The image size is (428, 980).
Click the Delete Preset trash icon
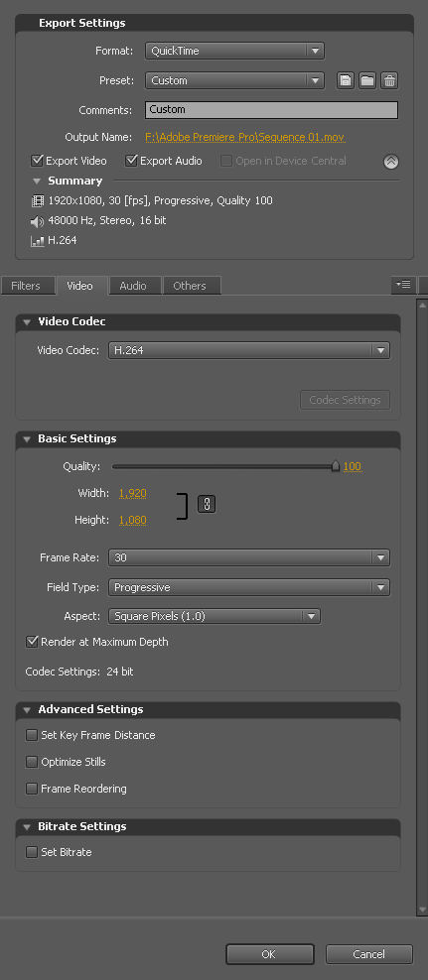(x=389, y=80)
